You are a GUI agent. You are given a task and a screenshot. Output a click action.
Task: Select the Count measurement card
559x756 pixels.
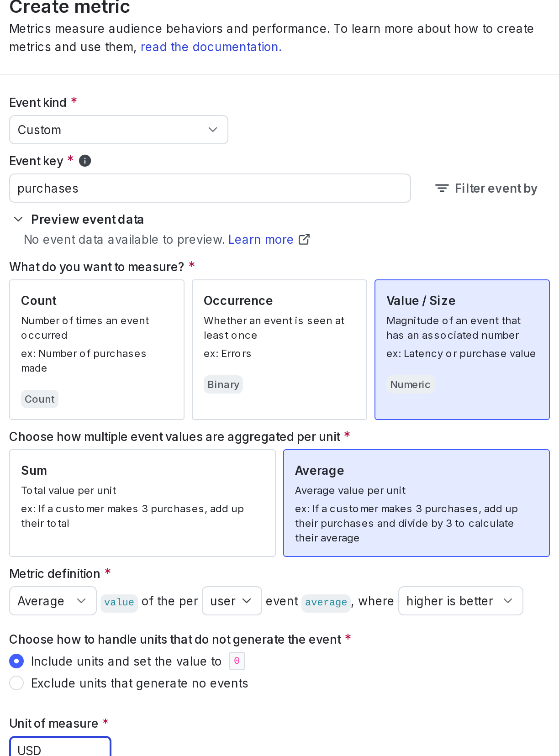(96, 350)
